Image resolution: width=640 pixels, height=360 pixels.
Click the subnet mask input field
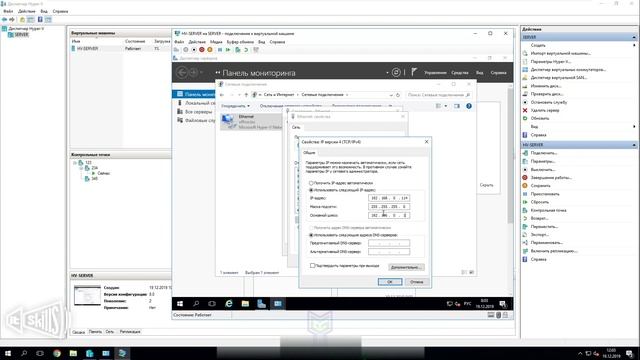pos(389,207)
